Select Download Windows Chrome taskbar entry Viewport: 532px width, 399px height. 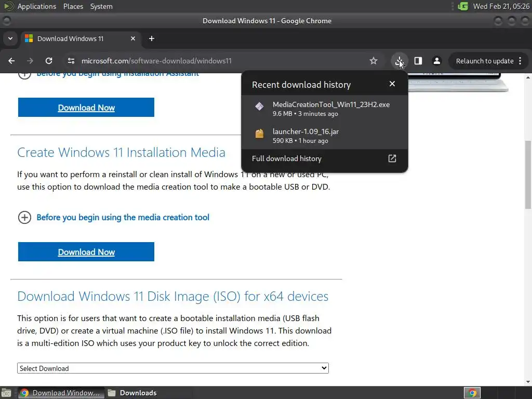[61, 393]
